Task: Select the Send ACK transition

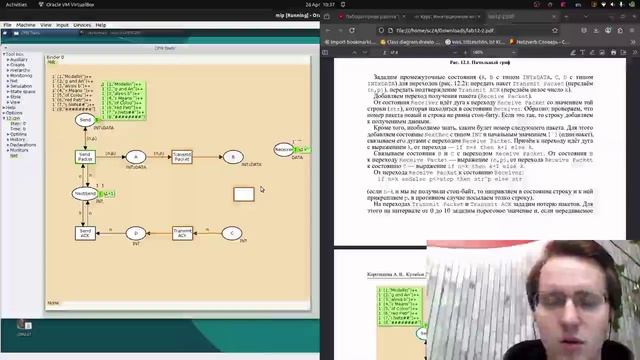Action: 85,233
